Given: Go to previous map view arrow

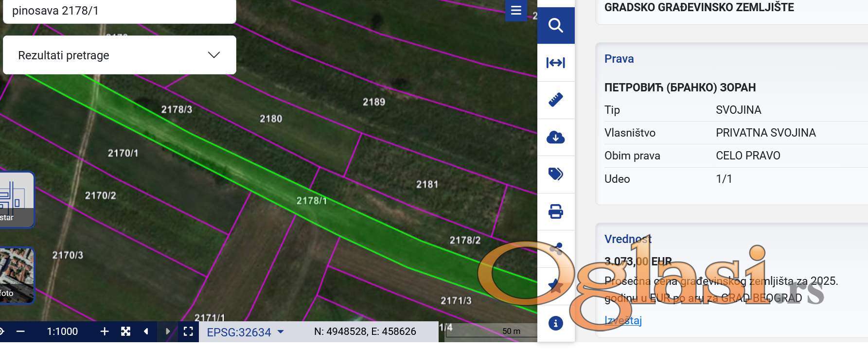Looking at the screenshot, I should tap(146, 332).
